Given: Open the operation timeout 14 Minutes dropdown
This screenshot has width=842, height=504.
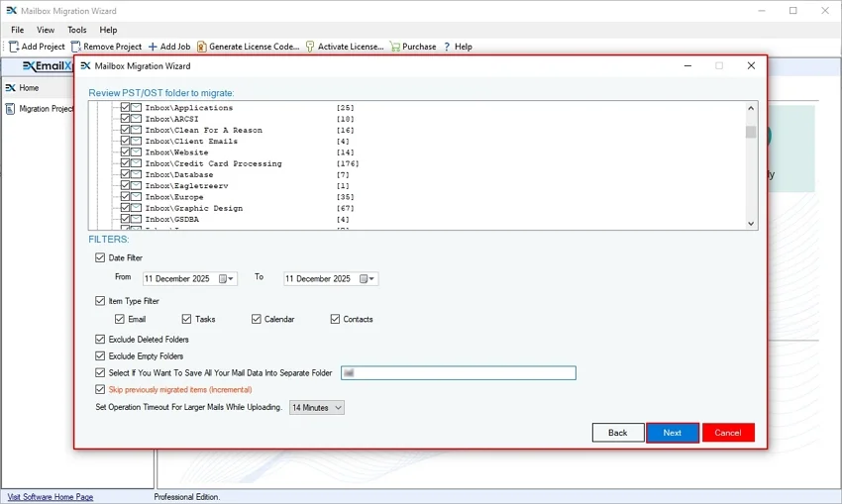Looking at the screenshot, I should tap(317, 407).
